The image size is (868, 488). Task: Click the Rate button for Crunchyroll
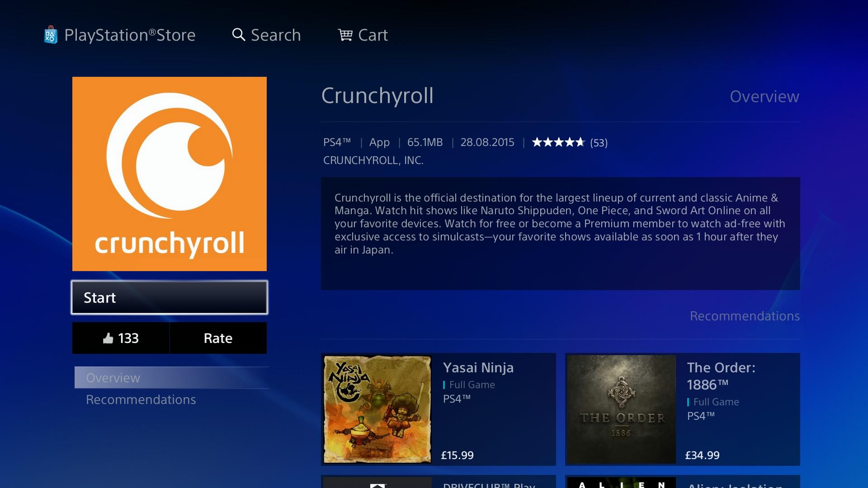tap(217, 338)
